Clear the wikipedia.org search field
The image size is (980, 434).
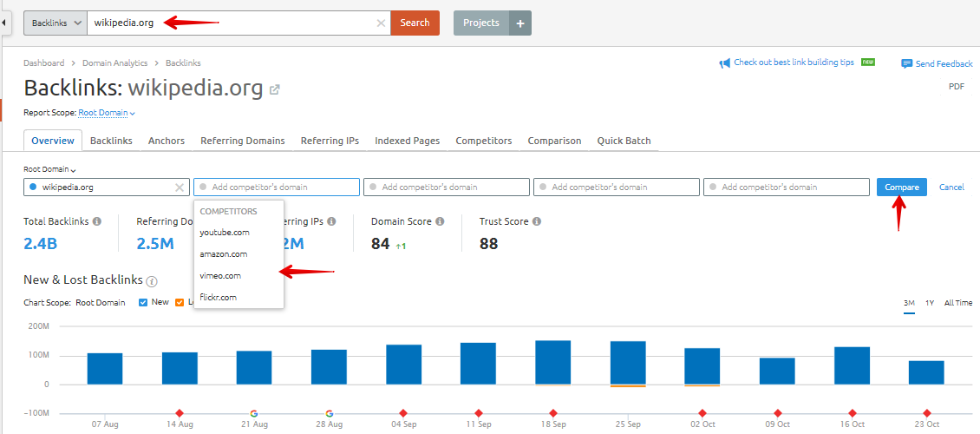[x=381, y=23]
